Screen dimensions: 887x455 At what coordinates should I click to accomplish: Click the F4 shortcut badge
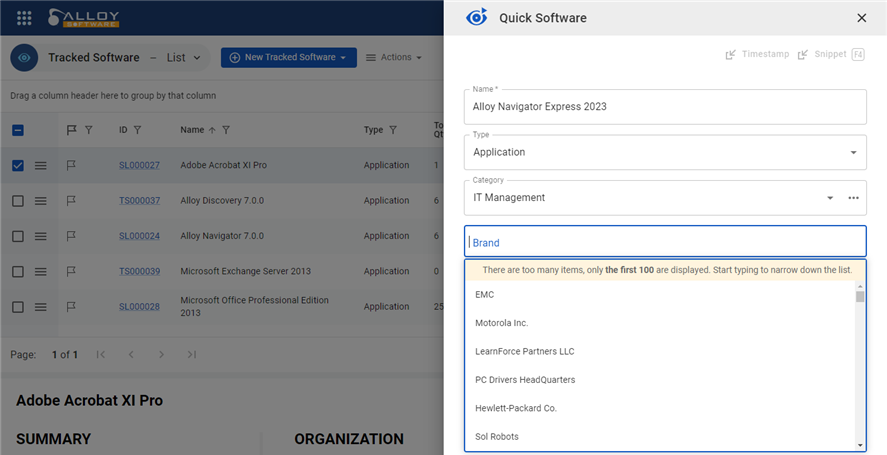(x=858, y=54)
